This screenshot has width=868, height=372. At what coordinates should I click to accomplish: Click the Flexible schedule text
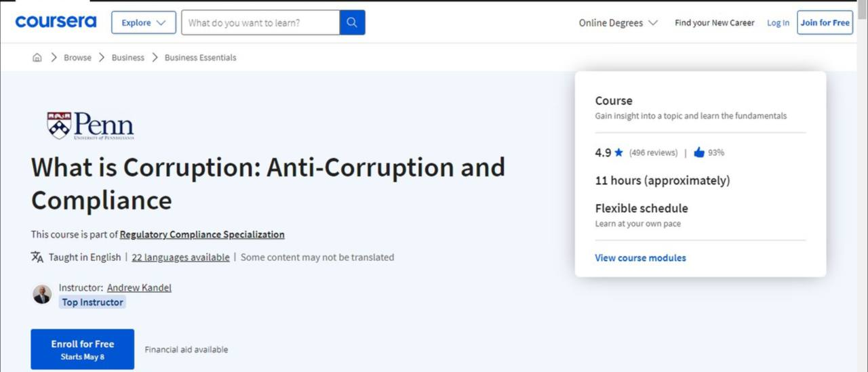(x=642, y=208)
